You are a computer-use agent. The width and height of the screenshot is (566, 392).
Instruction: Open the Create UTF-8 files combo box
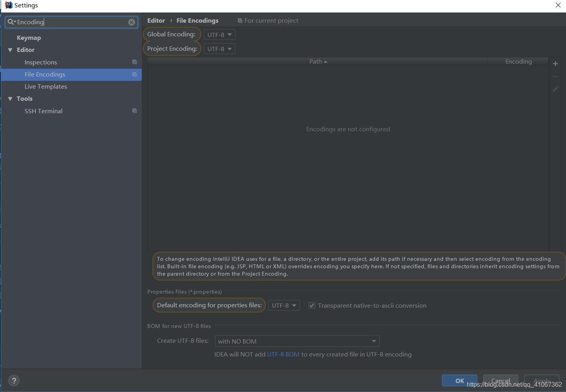click(x=297, y=341)
